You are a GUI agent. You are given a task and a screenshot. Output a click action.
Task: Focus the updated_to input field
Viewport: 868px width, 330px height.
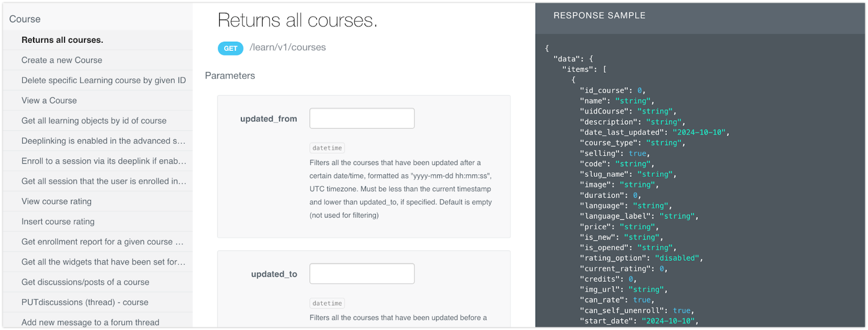click(362, 274)
